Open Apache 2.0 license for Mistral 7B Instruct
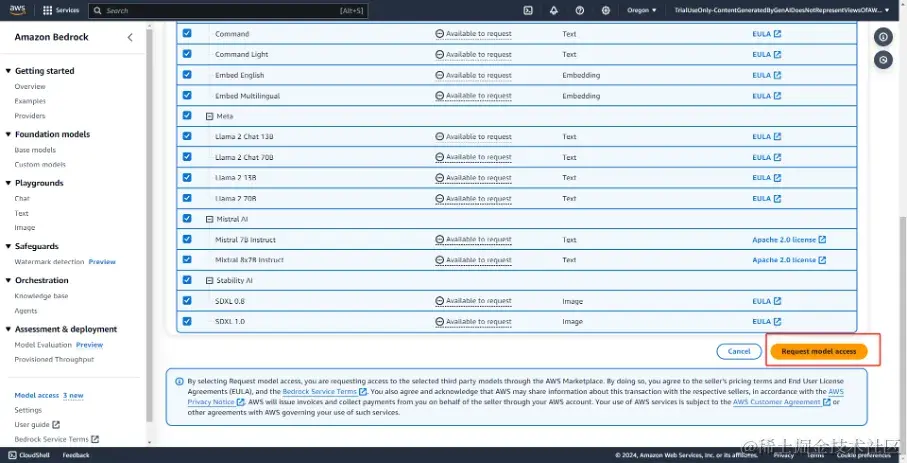Screen dimensions: 908x464 coord(789,240)
